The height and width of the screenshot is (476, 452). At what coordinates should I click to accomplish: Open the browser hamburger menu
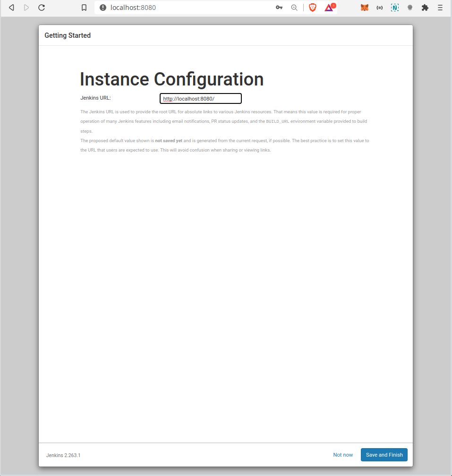(x=440, y=8)
